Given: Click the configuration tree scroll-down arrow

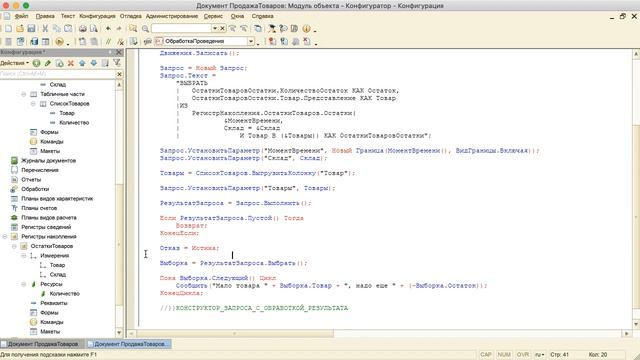Looking at the screenshot, I should (119, 333).
